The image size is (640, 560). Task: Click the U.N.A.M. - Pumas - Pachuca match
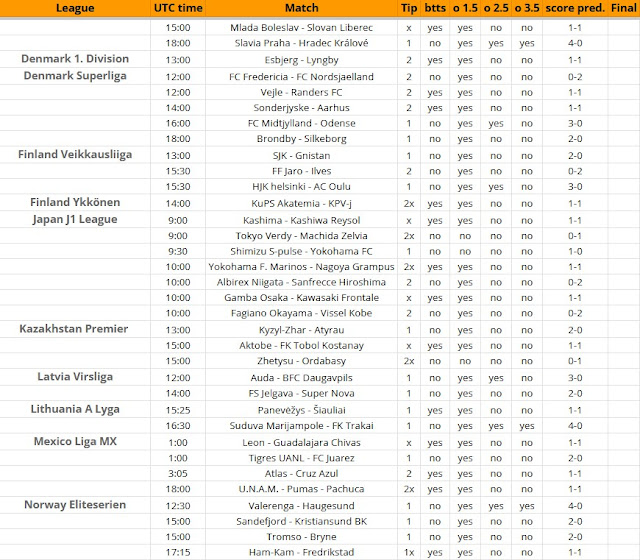point(302,489)
